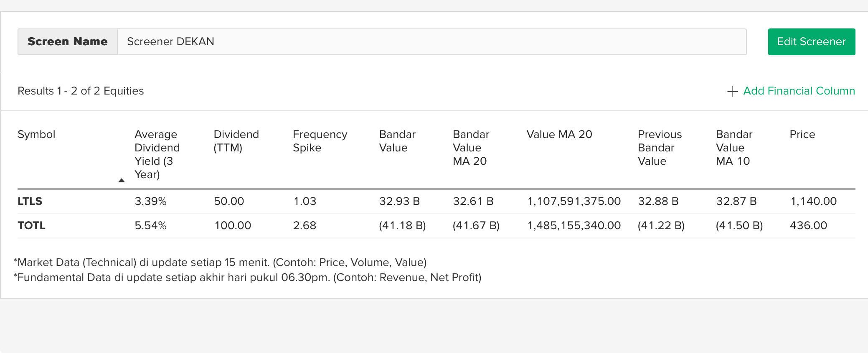
Task: Click the Screen Name label
Action: click(x=68, y=42)
